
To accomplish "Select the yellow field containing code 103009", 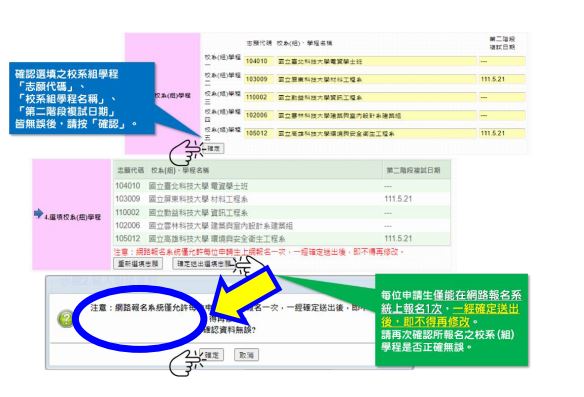I will [259, 79].
